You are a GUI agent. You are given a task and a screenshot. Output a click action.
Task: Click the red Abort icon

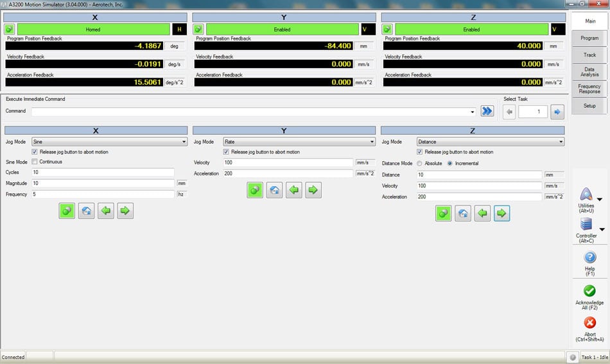pyautogui.click(x=589, y=323)
